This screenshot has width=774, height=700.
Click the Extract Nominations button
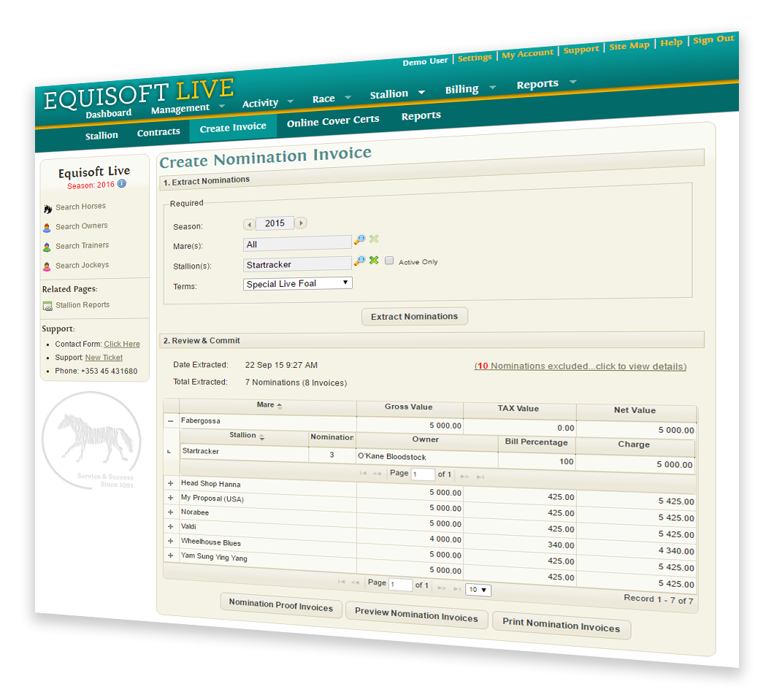pos(415,316)
